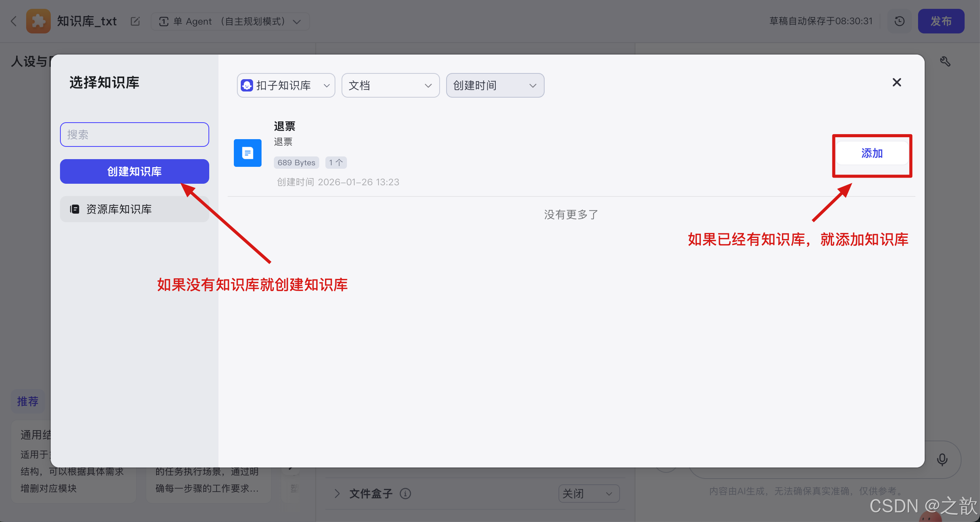Click the orange agent avatar icon
Viewport: 980px width, 522px height.
(38, 21)
